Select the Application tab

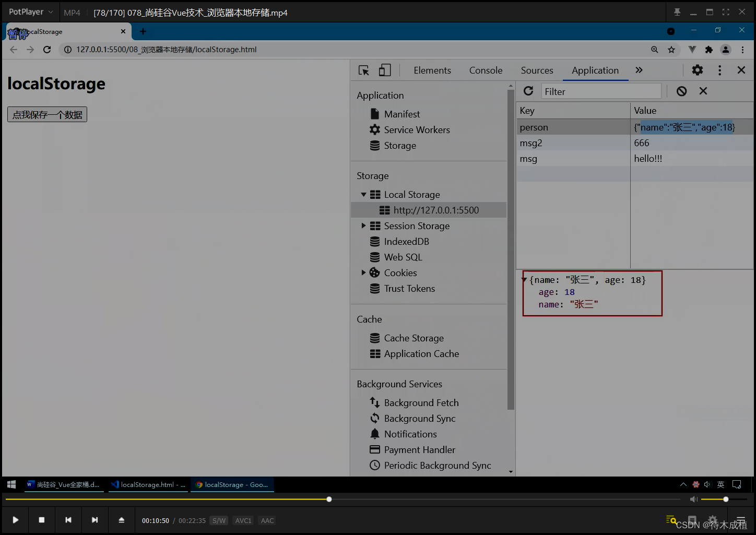pyautogui.click(x=595, y=70)
